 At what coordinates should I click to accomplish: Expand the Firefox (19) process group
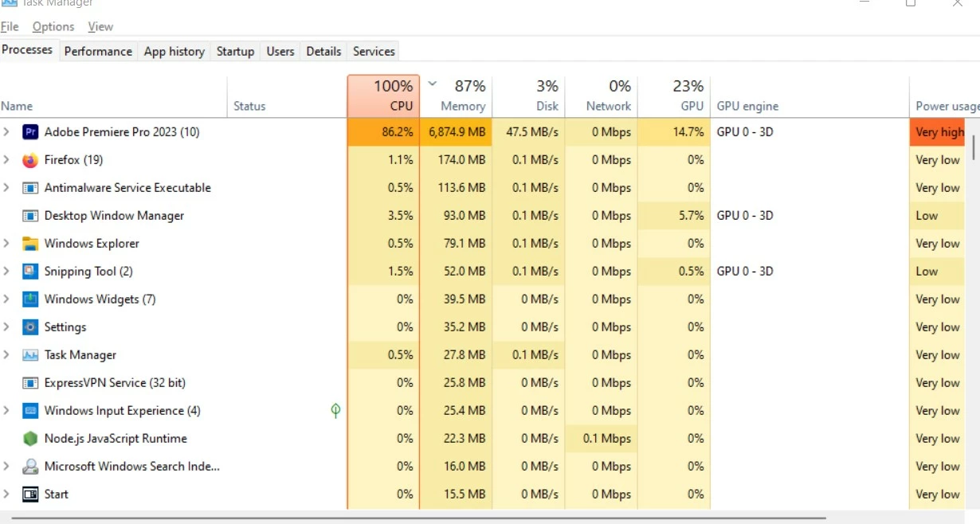tap(6, 160)
